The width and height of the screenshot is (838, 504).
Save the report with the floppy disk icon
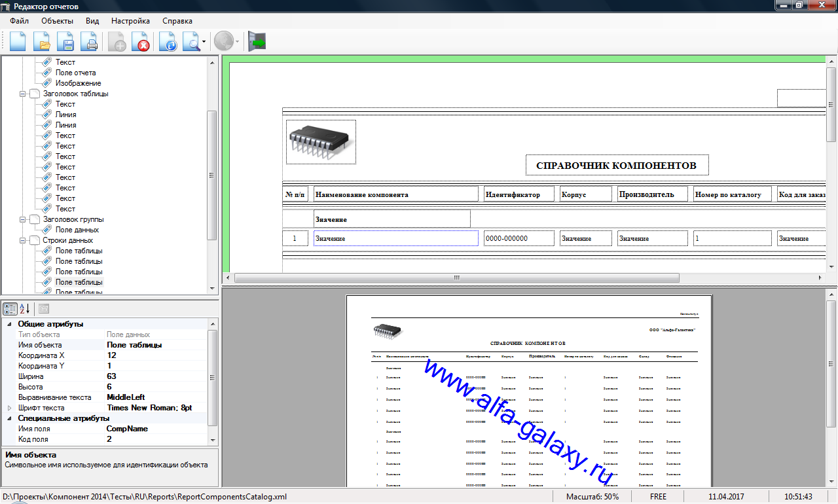[65, 43]
